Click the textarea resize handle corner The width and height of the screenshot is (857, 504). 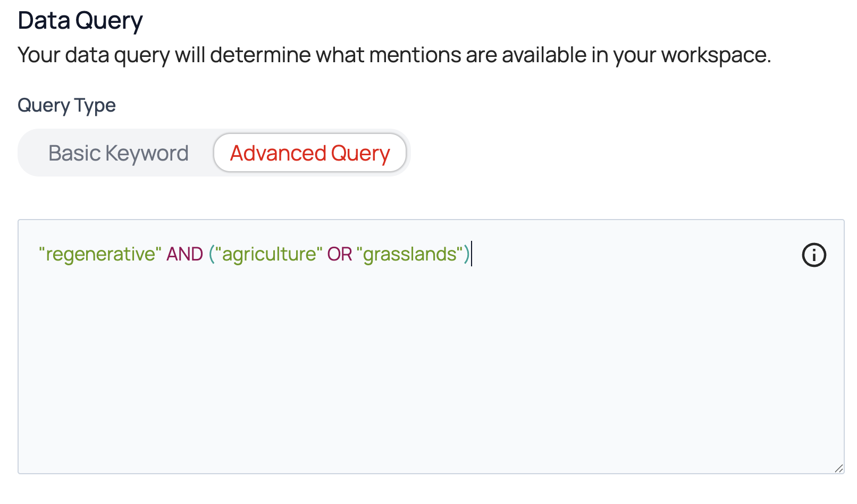point(838,468)
